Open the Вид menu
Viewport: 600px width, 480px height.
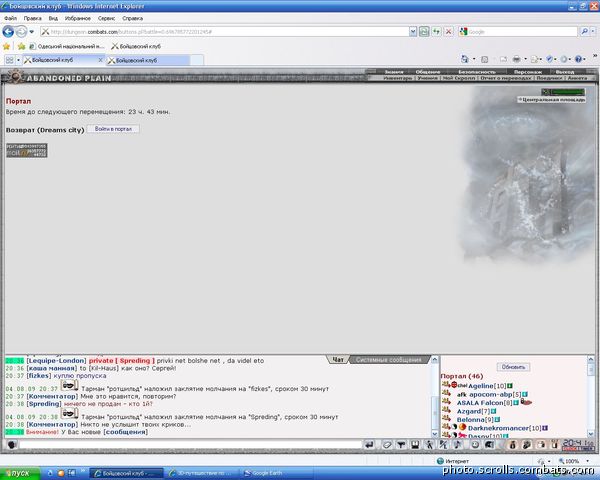point(53,18)
